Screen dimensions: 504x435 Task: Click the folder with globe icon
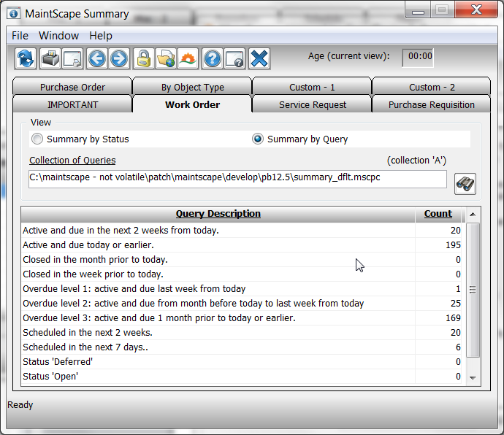pyautogui.click(x=166, y=59)
